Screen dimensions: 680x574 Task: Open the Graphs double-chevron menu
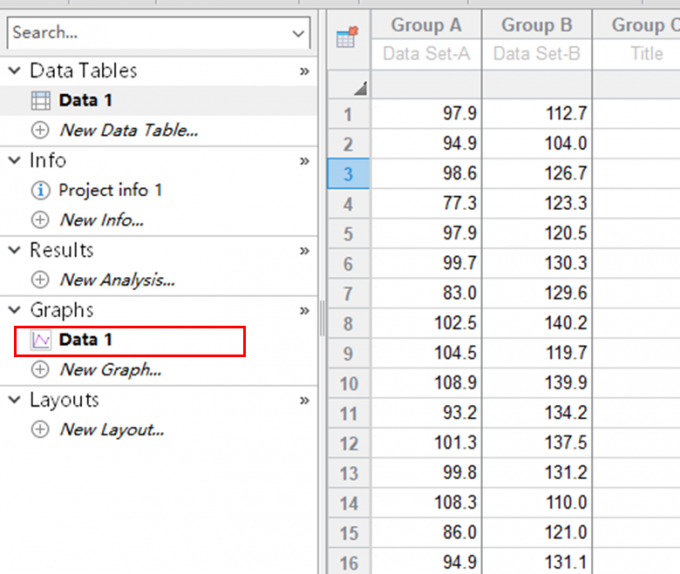[x=304, y=311]
